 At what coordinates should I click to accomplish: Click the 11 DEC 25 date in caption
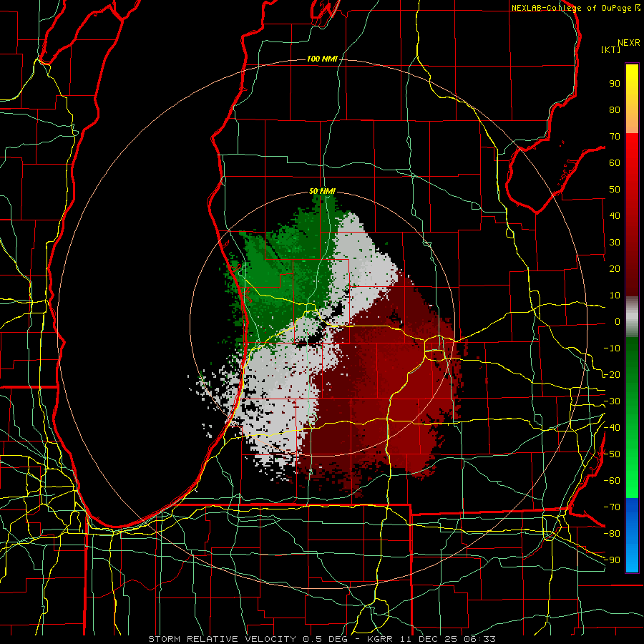(428, 639)
